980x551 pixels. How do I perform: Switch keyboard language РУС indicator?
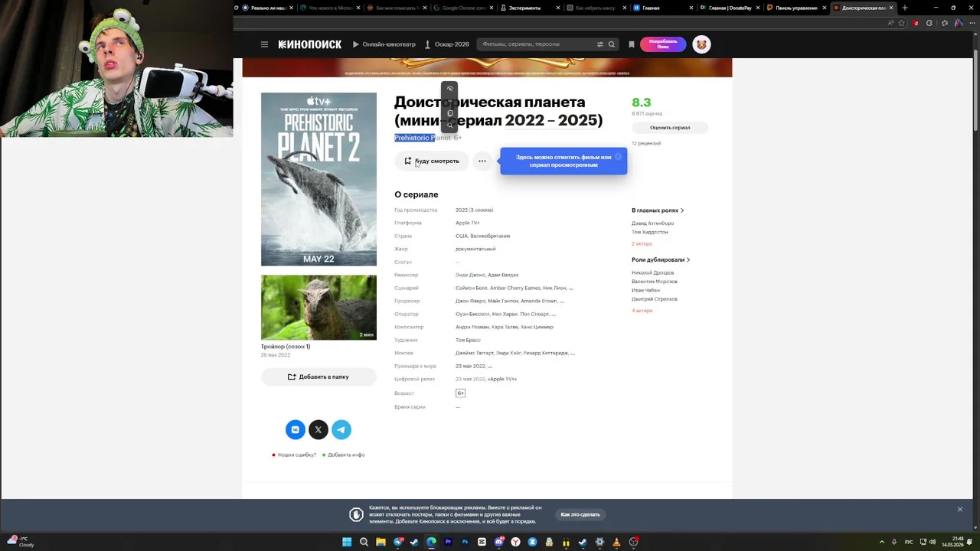(x=909, y=542)
